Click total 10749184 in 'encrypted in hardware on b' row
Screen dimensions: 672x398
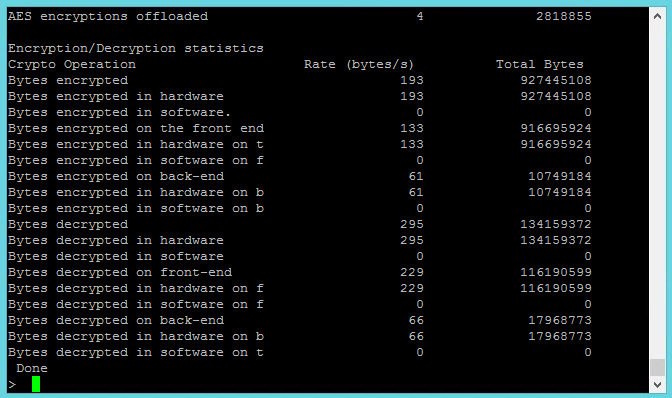560,192
